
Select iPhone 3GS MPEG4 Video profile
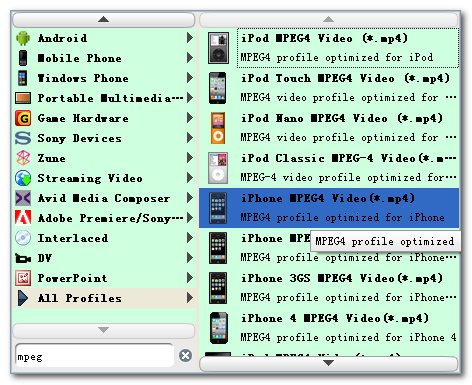329,288
